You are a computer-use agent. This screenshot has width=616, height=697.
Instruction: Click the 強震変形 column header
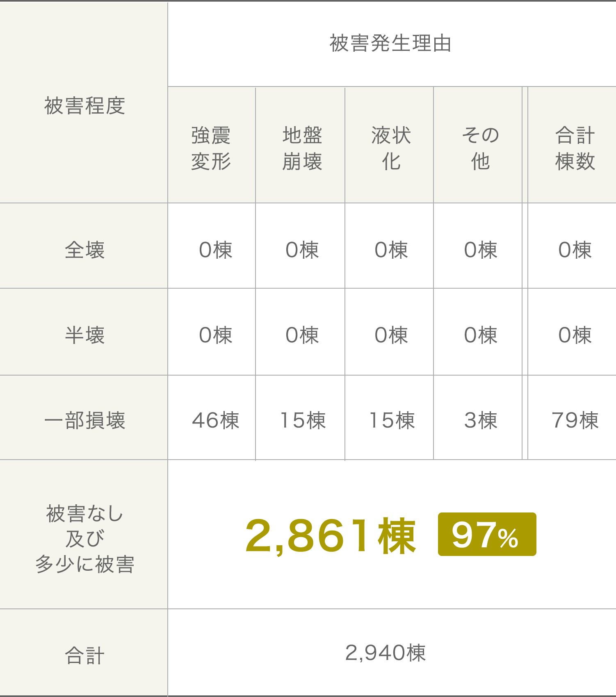click(212, 145)
